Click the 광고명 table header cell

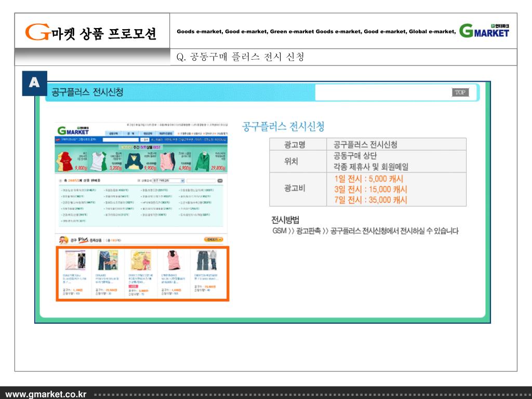[298, 144]
